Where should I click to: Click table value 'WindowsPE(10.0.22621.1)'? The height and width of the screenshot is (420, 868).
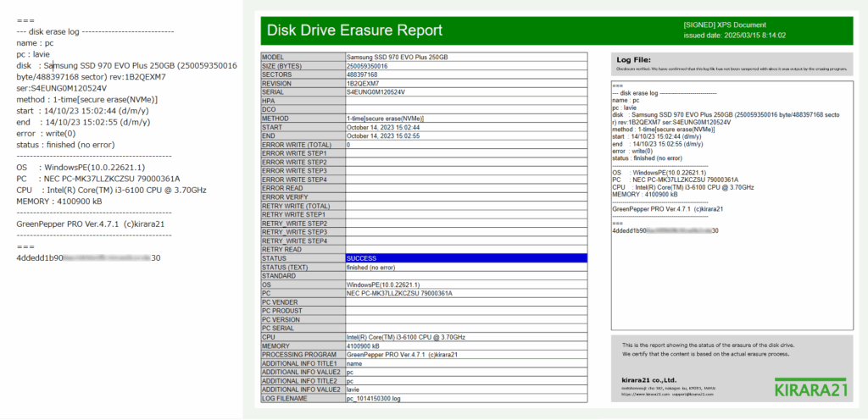tap(383, 285)
